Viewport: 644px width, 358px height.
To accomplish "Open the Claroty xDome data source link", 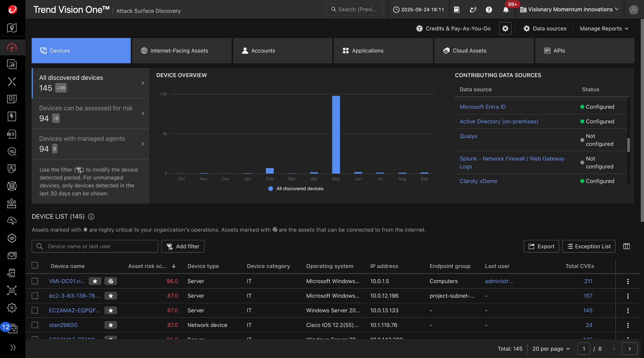I will [x=478, y=181].
